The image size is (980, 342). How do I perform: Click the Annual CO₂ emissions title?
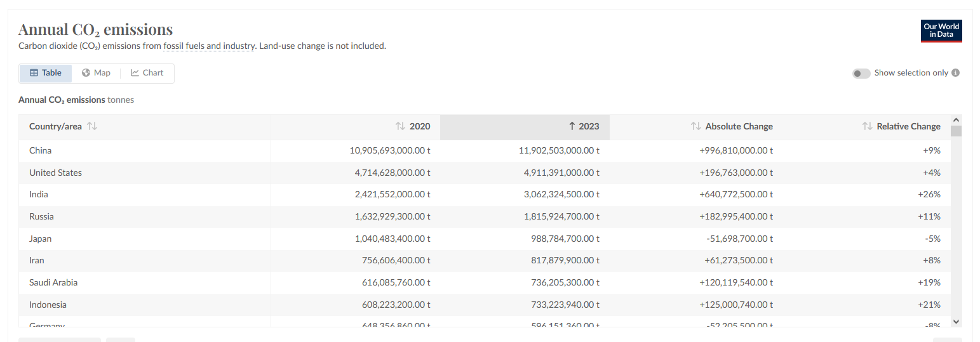tap(95, 29)
